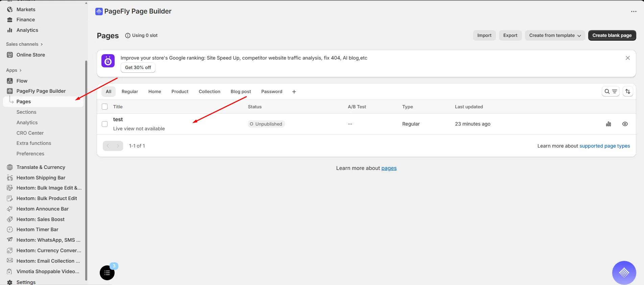The width and height of the screenshot is (644, 285).
Task: Open the PageFly floating help widget
Action: point(624,272)
